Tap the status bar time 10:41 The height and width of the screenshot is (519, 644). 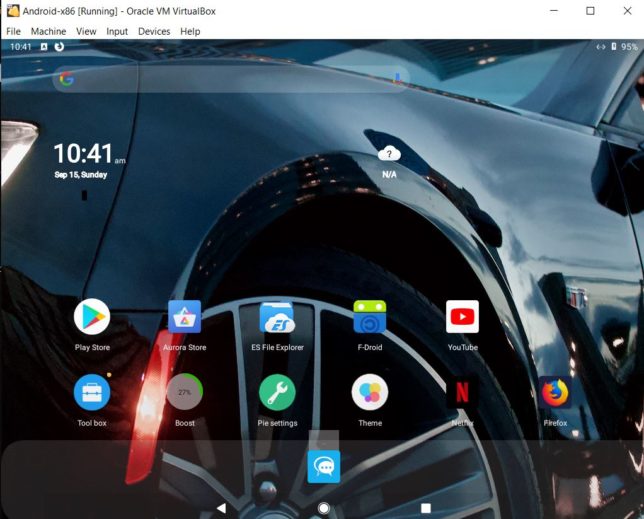tap(21, 47)
